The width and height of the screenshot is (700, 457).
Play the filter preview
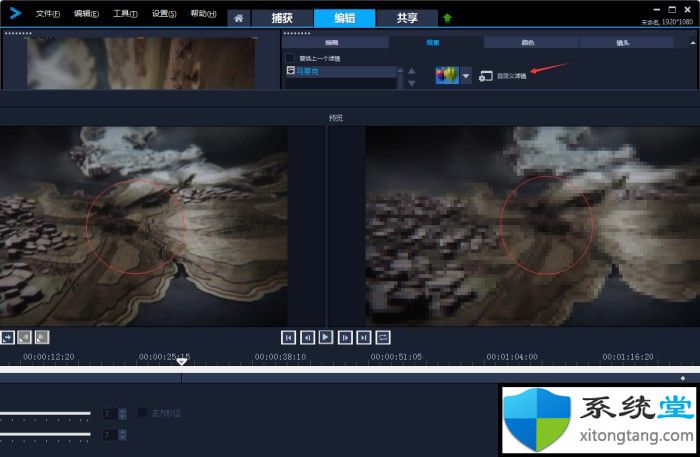tap(326, 337)
